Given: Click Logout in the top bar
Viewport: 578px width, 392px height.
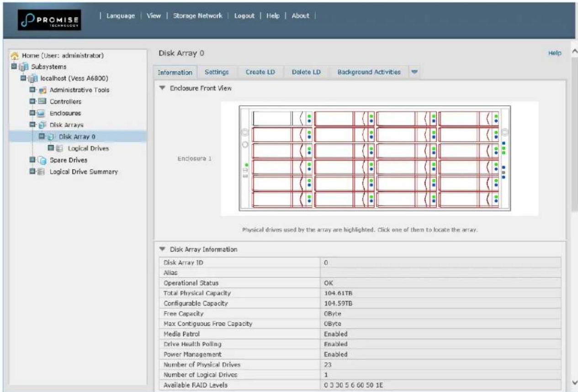Looking at the screenshot, I should tap(244, 16).
